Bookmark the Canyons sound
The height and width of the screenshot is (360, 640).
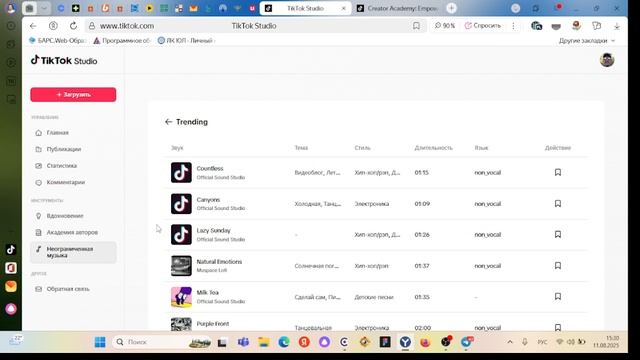pos(558,203)
